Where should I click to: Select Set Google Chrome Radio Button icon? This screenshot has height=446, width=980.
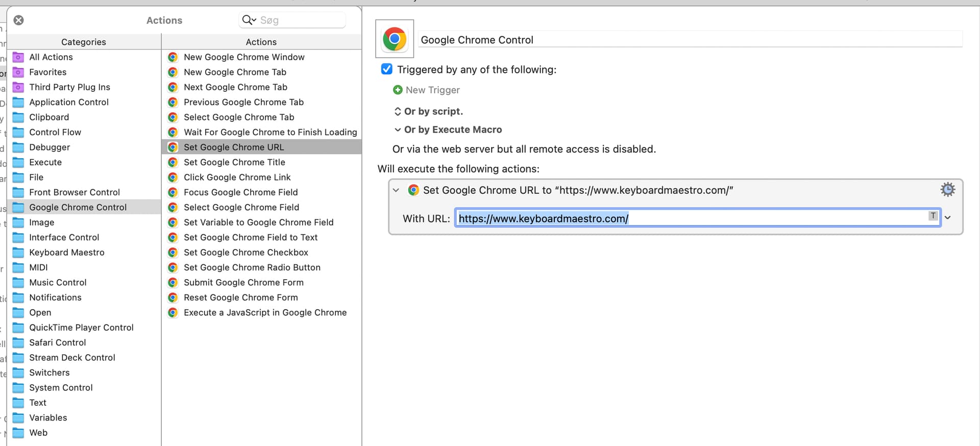tap(173, 267)
